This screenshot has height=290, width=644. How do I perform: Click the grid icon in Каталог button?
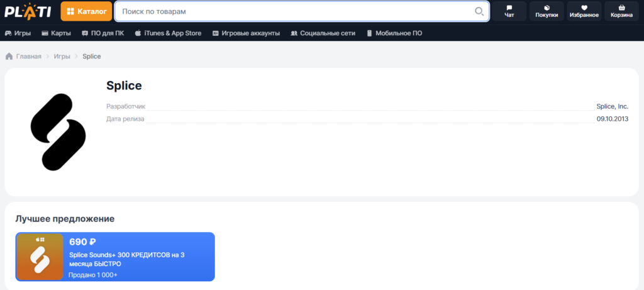70,11
